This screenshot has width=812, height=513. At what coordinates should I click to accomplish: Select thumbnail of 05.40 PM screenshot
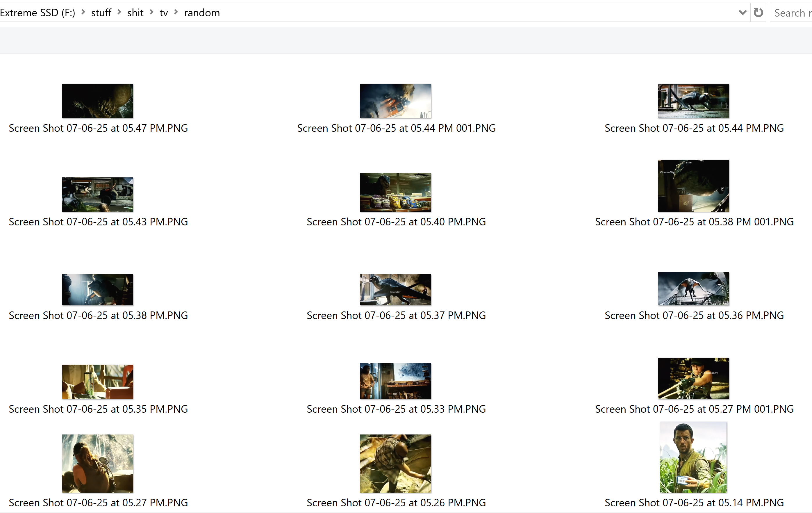point(395,192)
